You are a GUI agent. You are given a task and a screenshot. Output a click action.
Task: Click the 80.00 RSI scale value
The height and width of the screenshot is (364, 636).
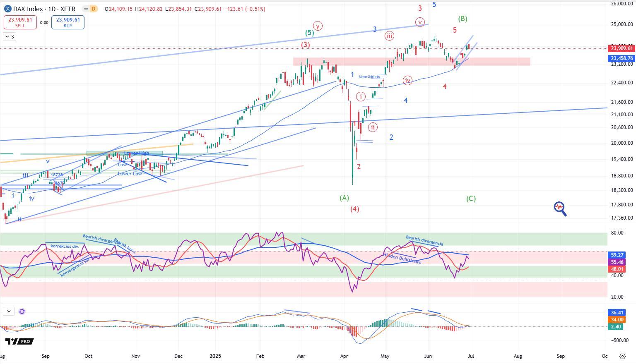click(x=617, y=233)
